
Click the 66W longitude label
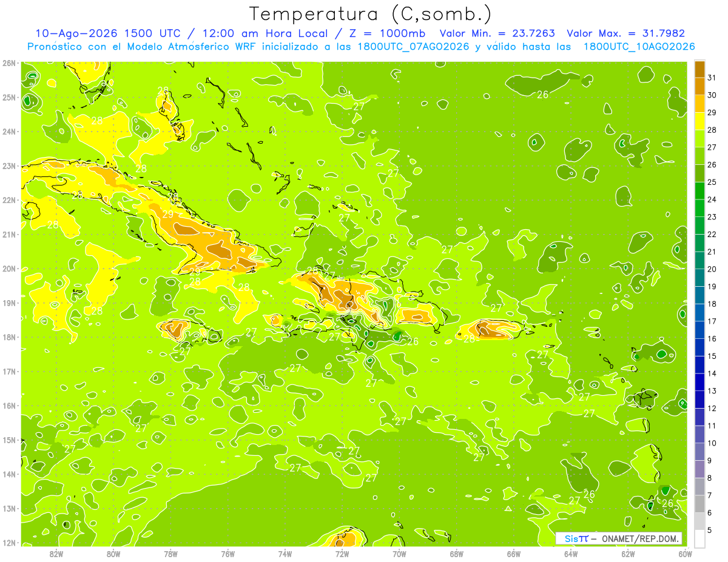(x=514, y=554)
